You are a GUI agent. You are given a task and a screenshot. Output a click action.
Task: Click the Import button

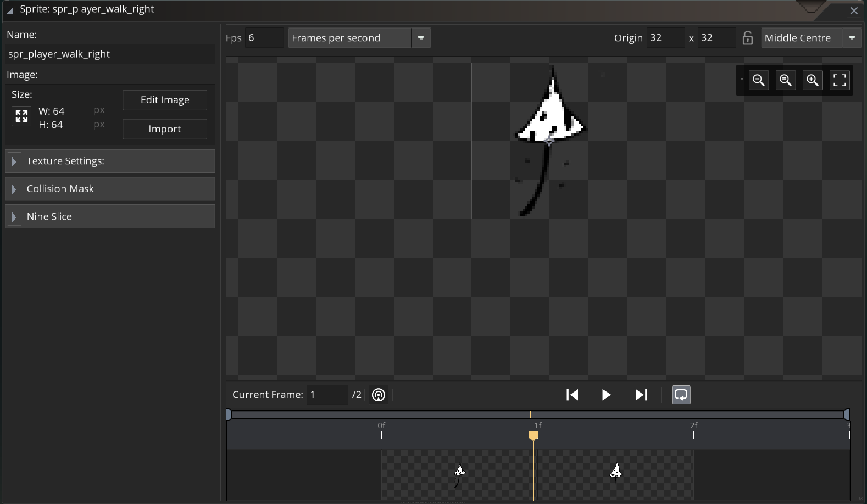pos(165,129)
